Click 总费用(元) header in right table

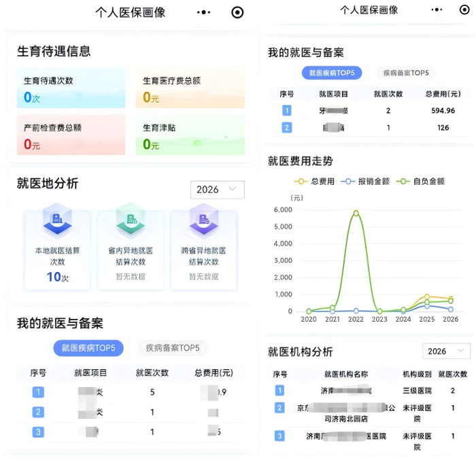443,94
